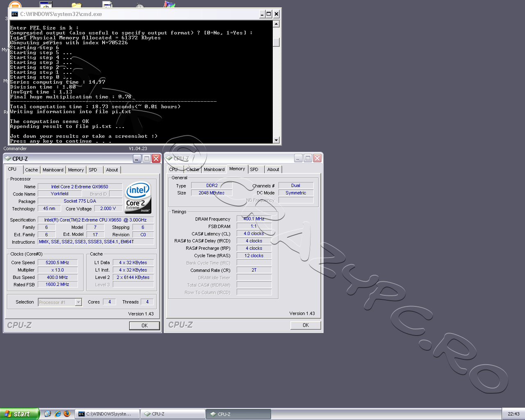
Task: Click the CAS# Latency value '4.0 clocks'
Action: (254, 233)
